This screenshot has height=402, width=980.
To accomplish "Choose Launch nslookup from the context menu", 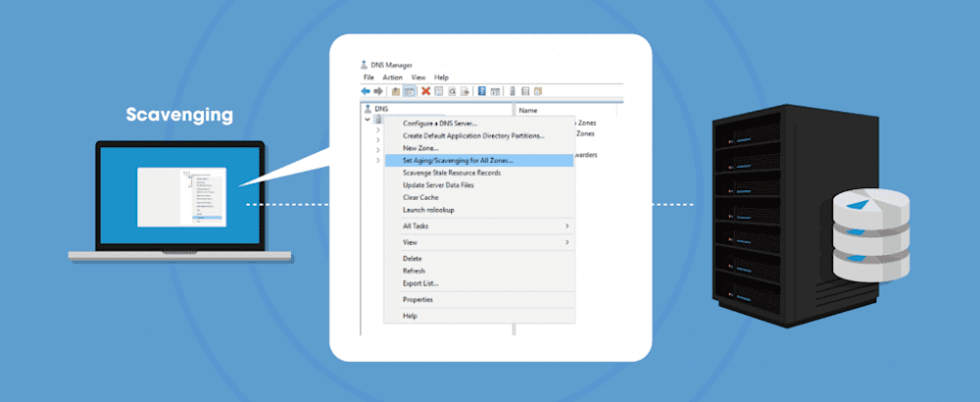I will (479, 210).
